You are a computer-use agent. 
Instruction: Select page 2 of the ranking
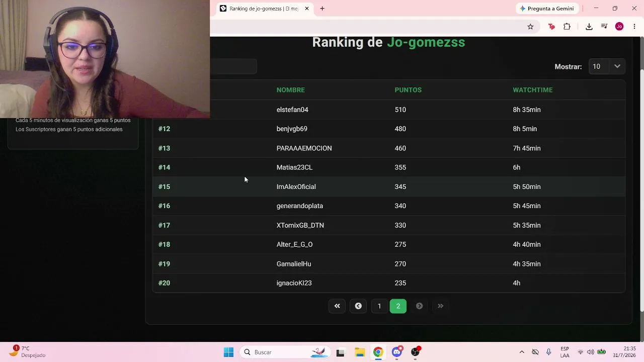click(x=398, y=306)
